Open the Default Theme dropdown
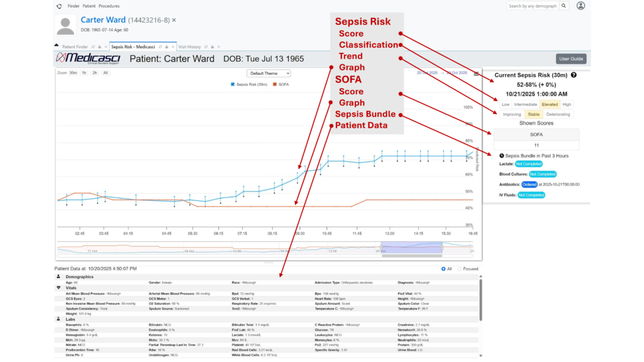 (x=269, y=73)
